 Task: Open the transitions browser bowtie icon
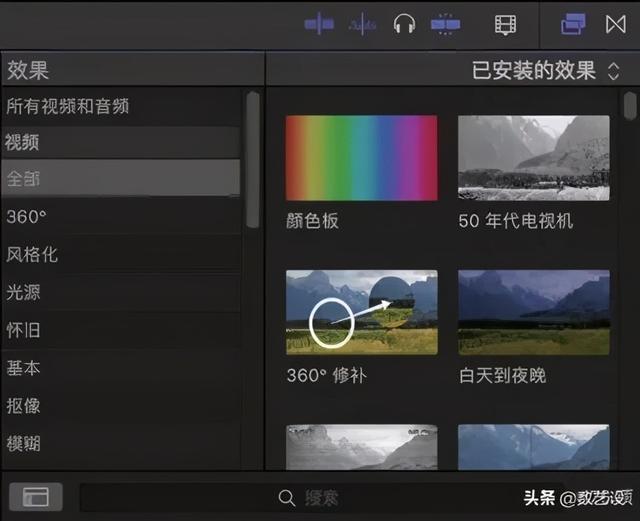click(x=616, y=24)
